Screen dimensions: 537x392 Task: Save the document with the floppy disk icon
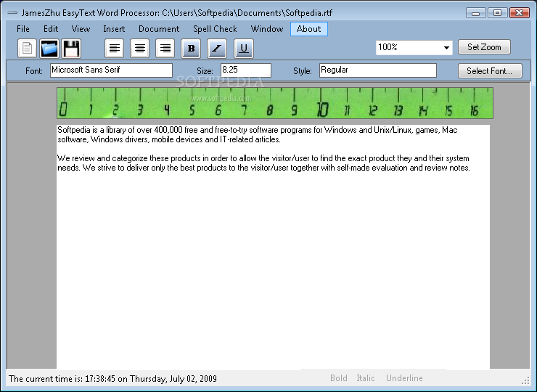point(71,49)
